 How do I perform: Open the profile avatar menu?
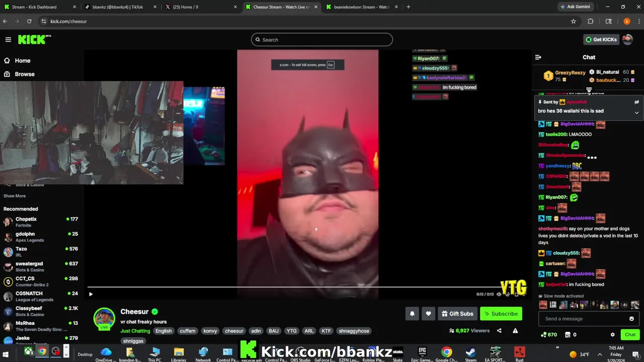coord(627,40)
